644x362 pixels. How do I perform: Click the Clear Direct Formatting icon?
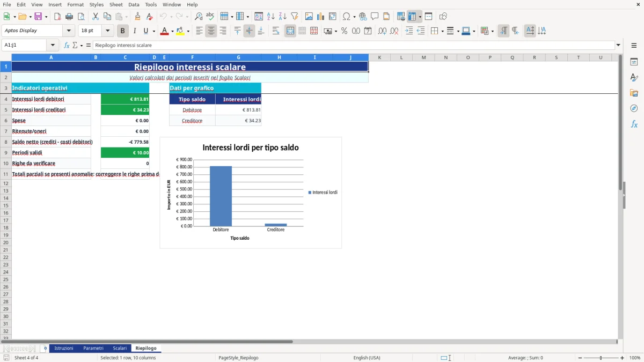[150, 17]
